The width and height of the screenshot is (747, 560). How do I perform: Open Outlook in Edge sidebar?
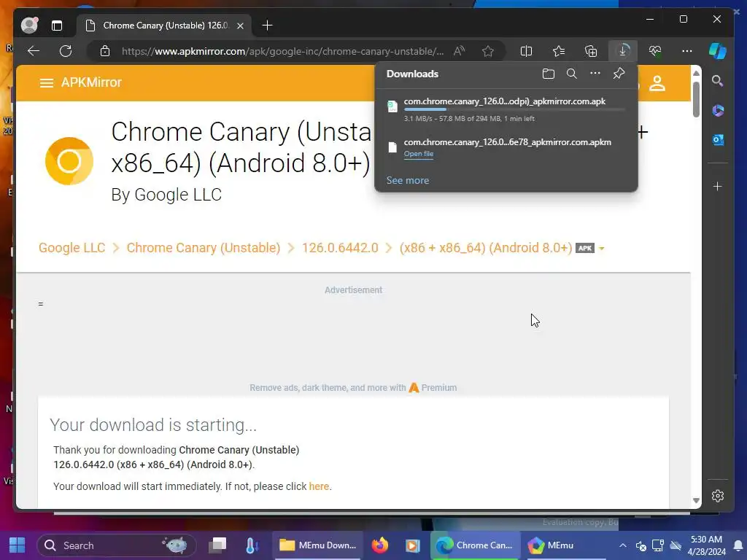pyautogui.click(x=718, y=140)
